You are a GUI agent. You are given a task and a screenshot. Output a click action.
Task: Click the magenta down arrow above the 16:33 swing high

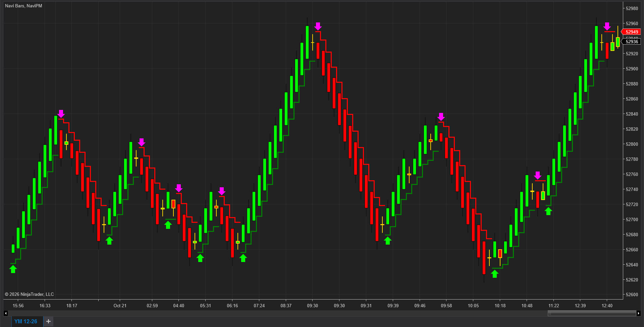tap(61, 114)
